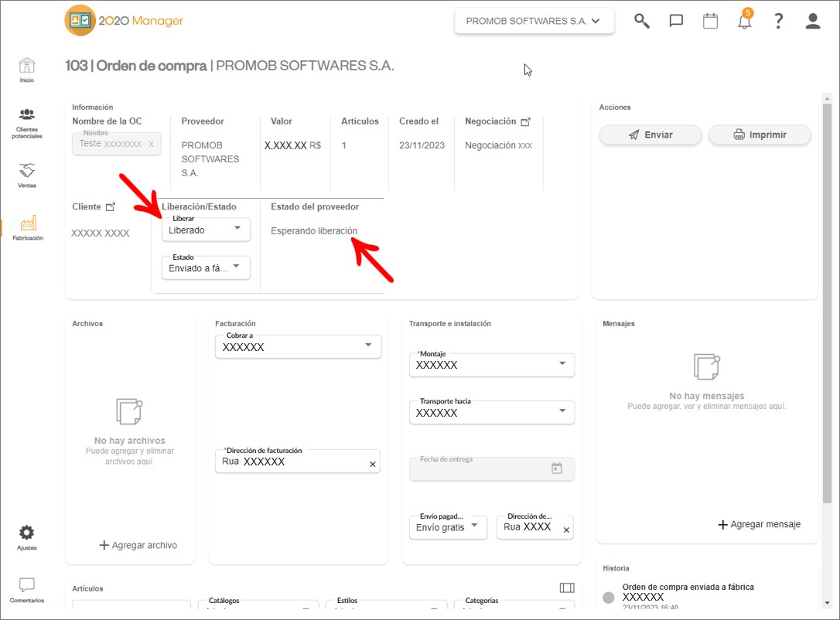This screenshot has width=840, height=620.
Task: Open the Liberar dropdown
Action: [206, 230]
